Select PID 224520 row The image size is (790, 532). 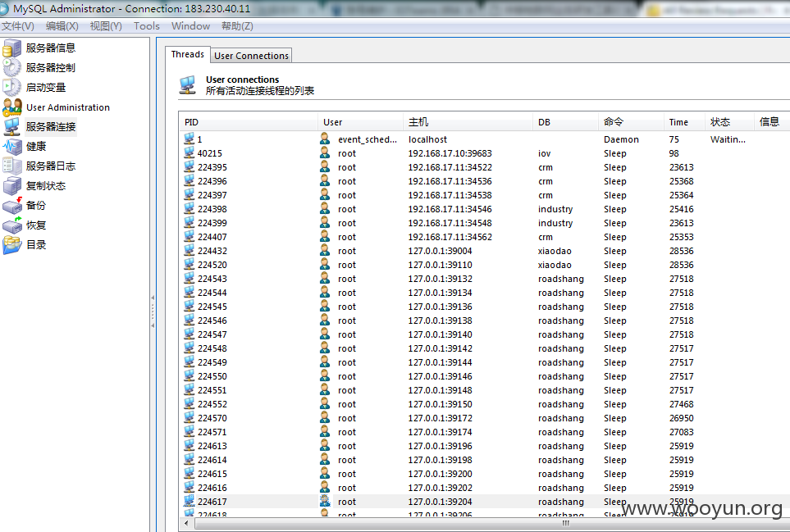[x=484, y=265]
